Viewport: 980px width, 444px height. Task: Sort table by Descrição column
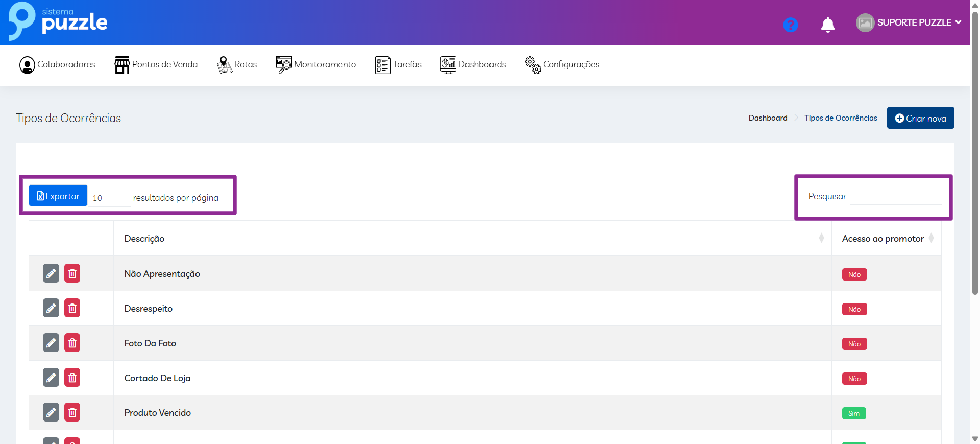(144, 239)
